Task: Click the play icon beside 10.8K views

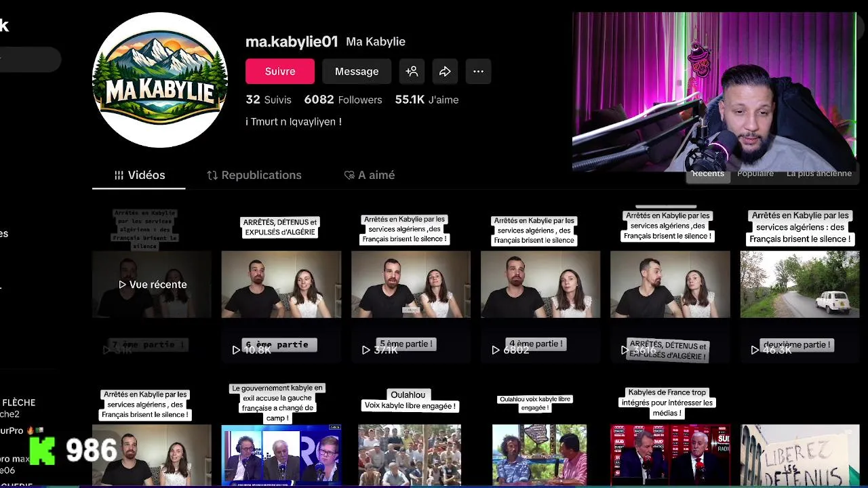Action: pos(236,350)
